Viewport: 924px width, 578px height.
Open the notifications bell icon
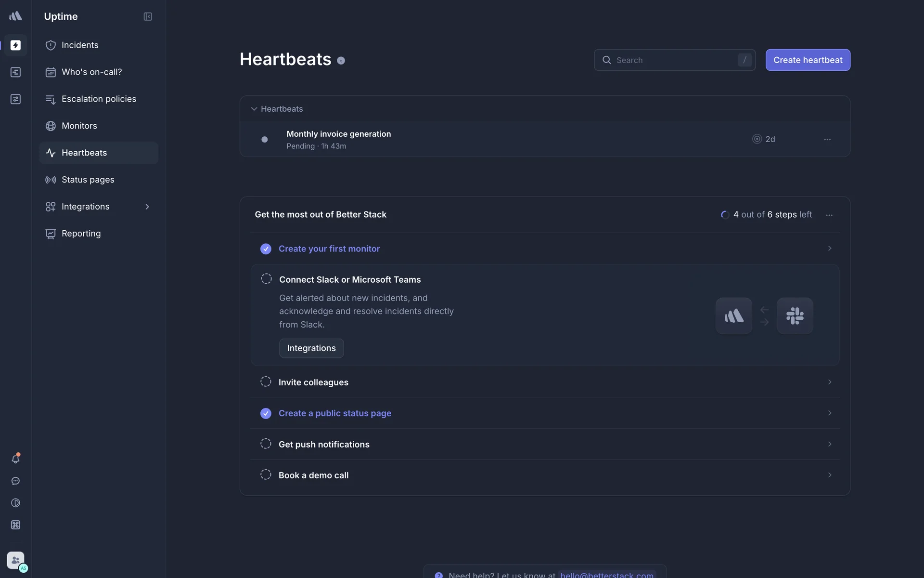tap(15, 459)
